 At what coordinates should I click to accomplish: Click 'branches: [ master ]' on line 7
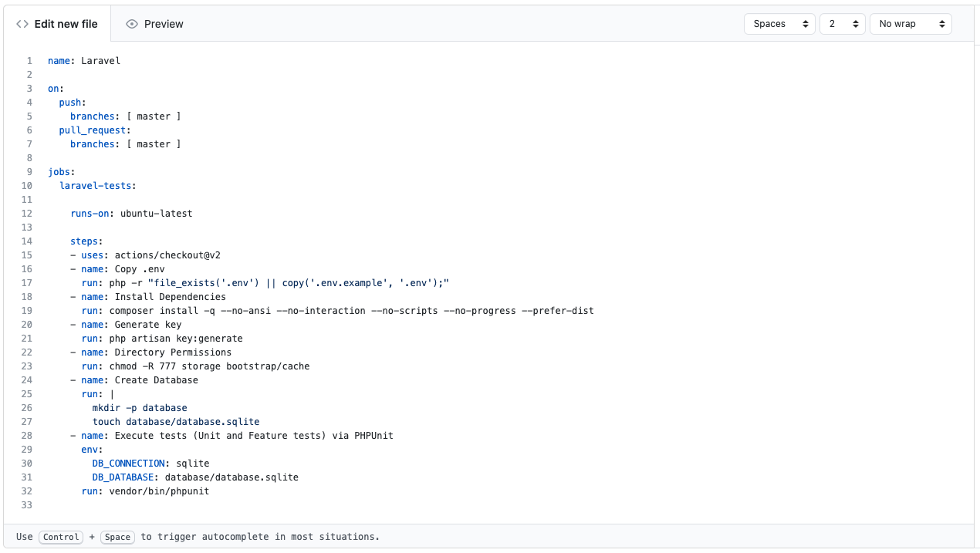click(x=126, y=144)
